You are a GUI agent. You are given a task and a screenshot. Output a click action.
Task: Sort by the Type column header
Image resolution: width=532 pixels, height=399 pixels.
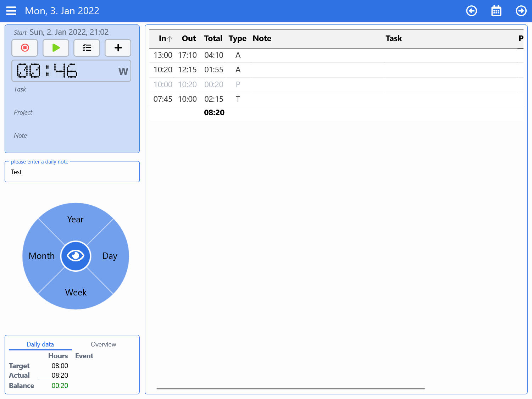point(238,39)
